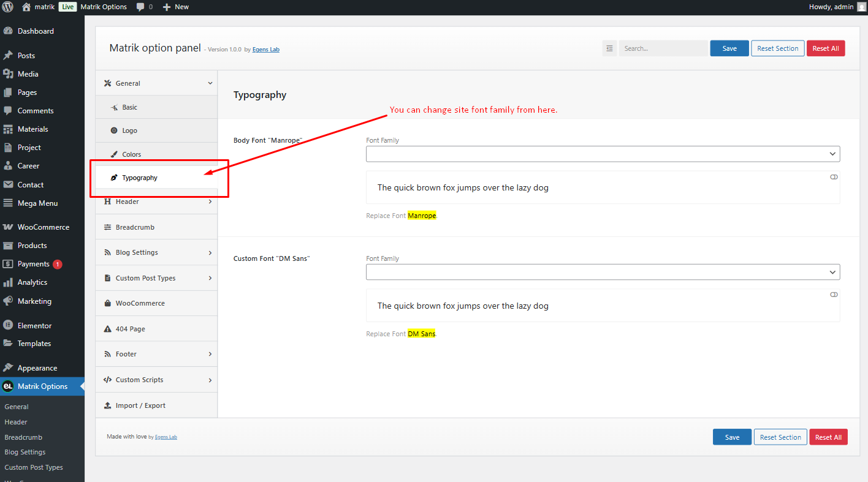Click the Live status badge in admin bar
This screenshot has width=868, height=482.
coord(67,7)
